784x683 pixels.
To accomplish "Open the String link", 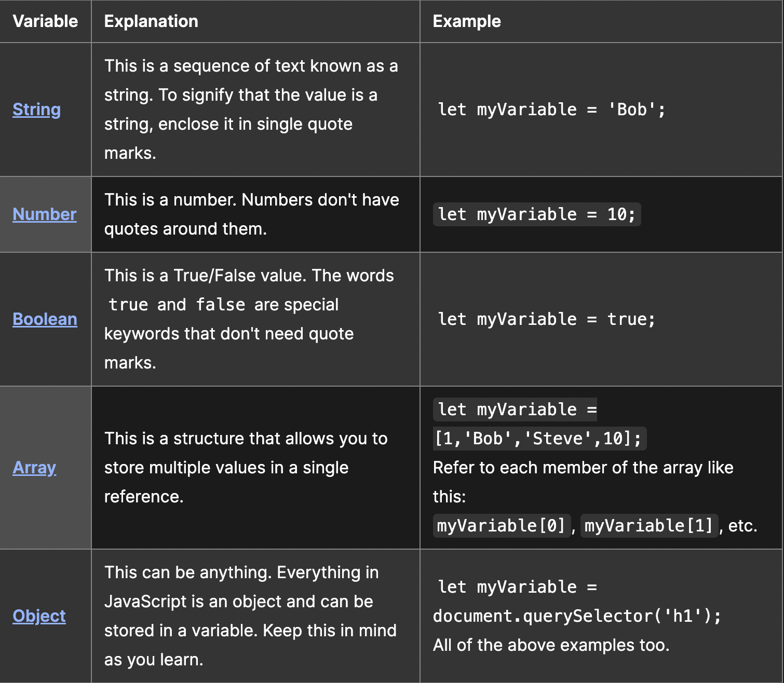I will [x=36, y=110].
